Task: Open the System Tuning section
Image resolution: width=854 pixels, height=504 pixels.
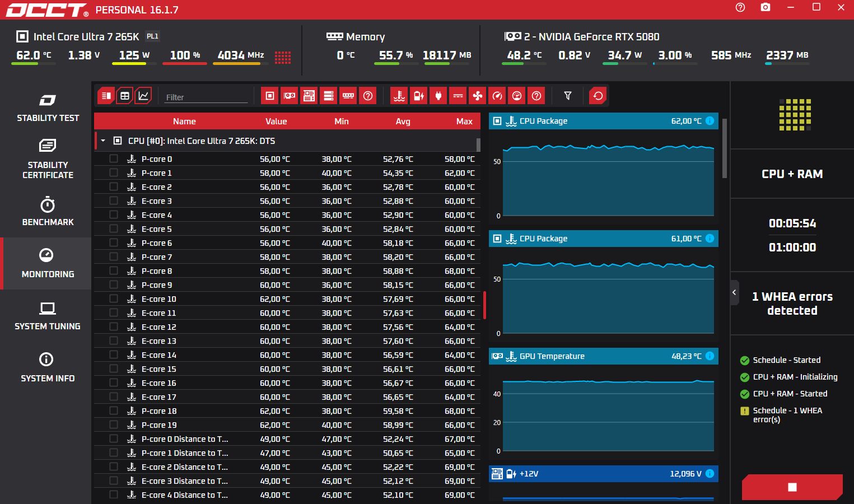Action: 47,315
